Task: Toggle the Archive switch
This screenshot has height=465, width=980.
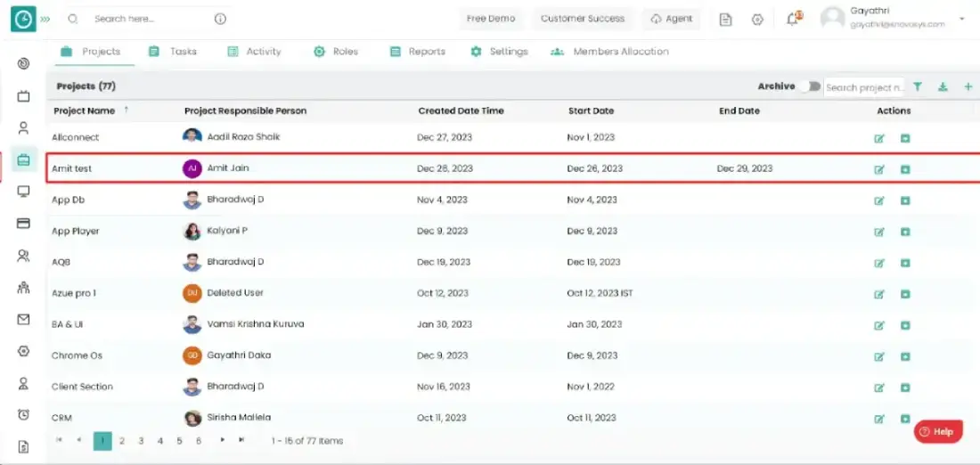Action: pyautogui.click(x=810, y=87)
